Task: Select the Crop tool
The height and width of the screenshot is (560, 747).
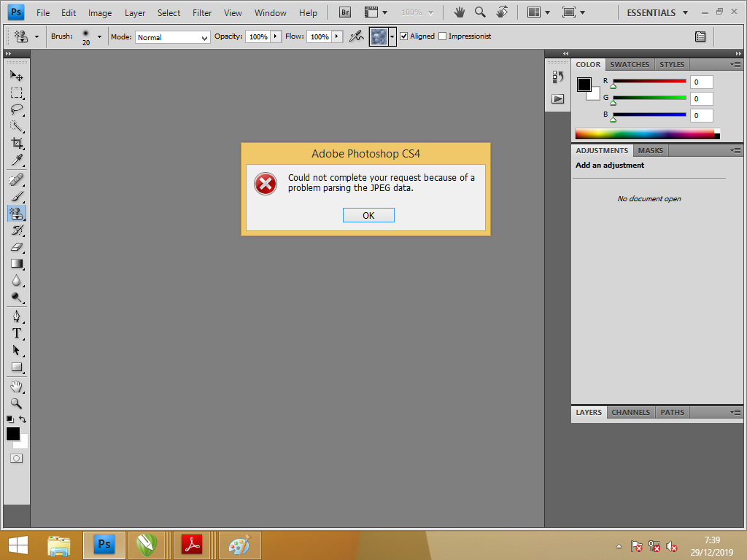Action: click(17, 143)
